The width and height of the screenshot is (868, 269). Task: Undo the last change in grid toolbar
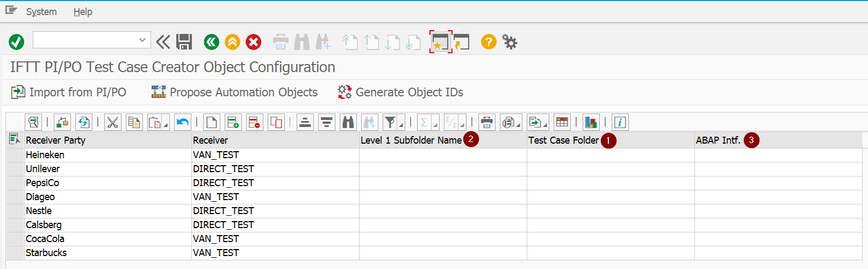pyautogui.click(x=183, y=123)
